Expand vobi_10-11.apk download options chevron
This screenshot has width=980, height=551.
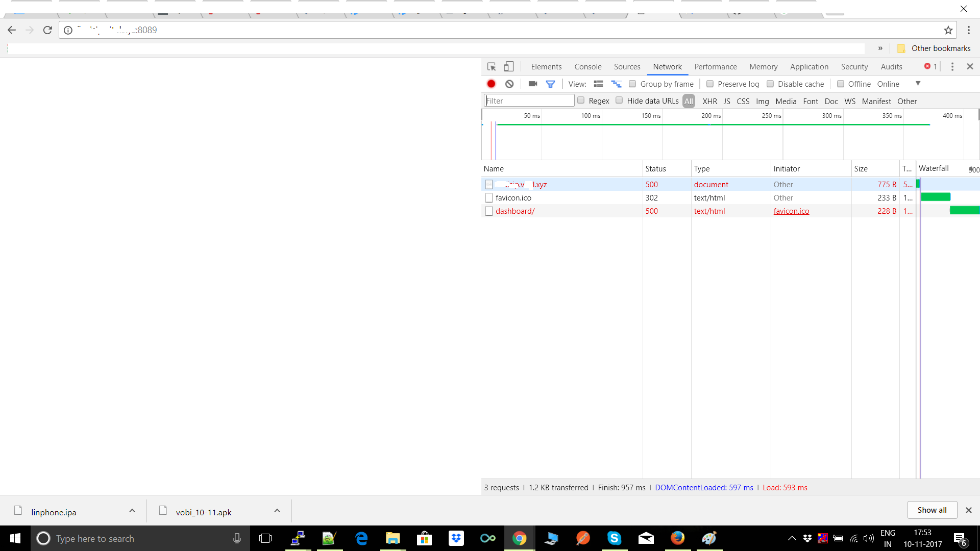coord(277,511)
